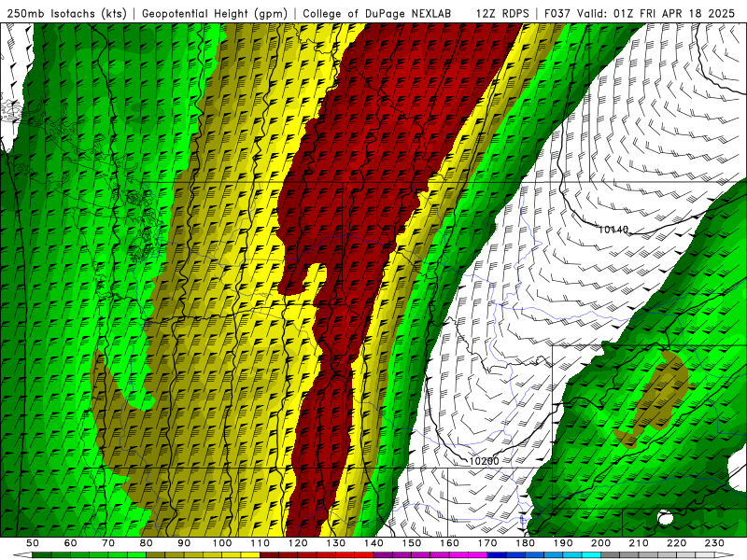
Task: Click the 170 value on the color scale
Action: coord(487,543)
